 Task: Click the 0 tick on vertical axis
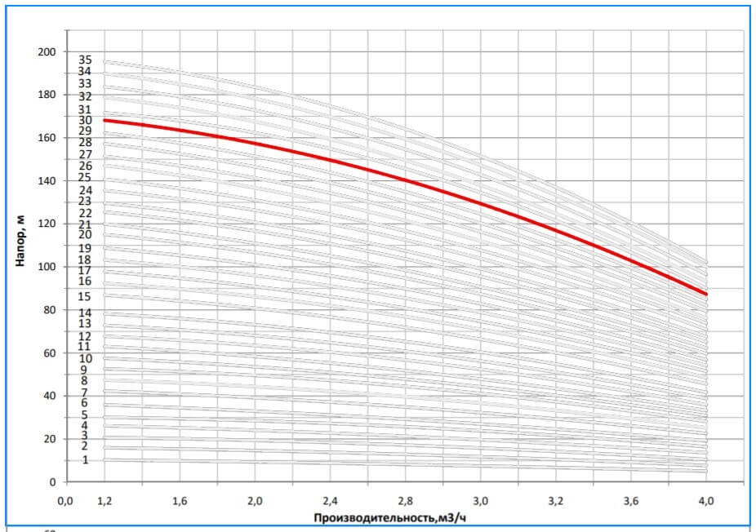tap(52, 482)
